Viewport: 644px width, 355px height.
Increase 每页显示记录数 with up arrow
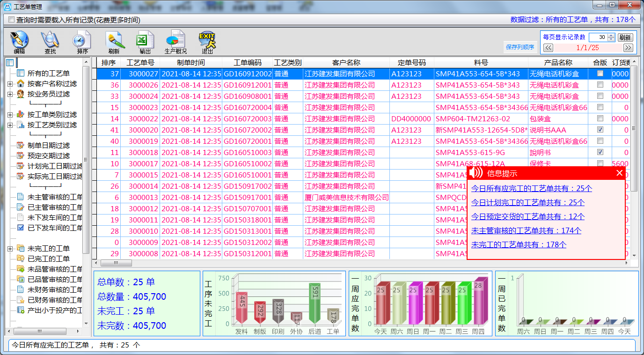[x=611, y=35]
